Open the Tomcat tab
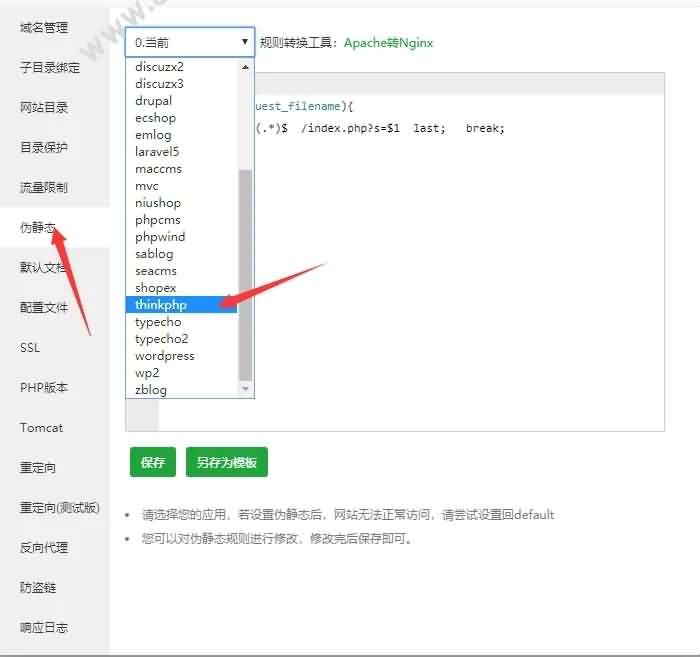 (x=41, y=428)
